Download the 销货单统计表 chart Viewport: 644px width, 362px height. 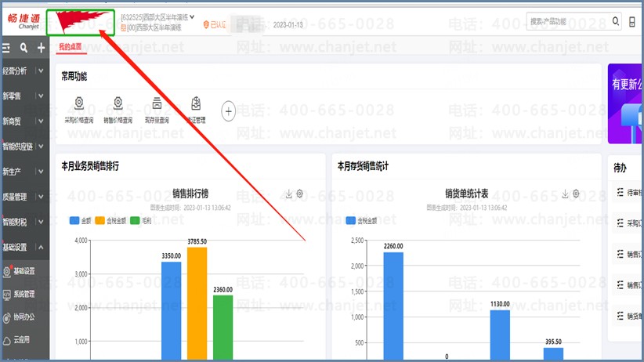pos(565,194)
